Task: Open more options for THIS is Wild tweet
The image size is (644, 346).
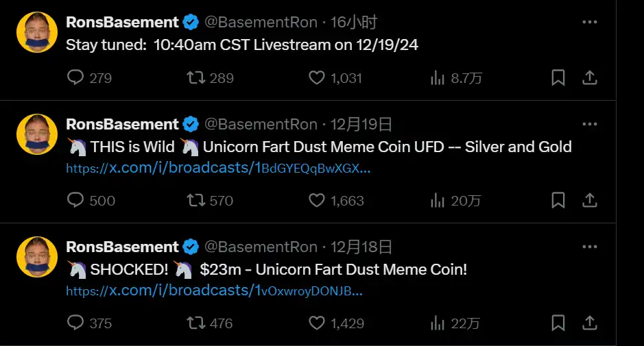Action: [589, 124]
